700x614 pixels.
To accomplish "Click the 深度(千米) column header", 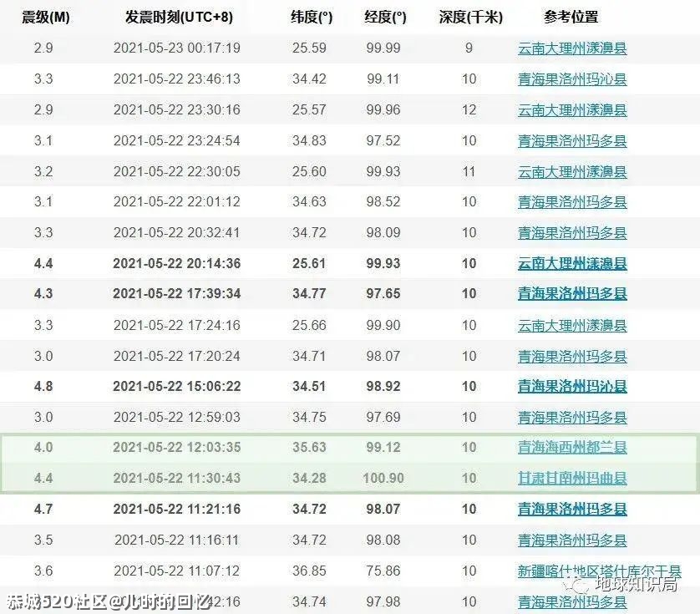I will point(470,17).
